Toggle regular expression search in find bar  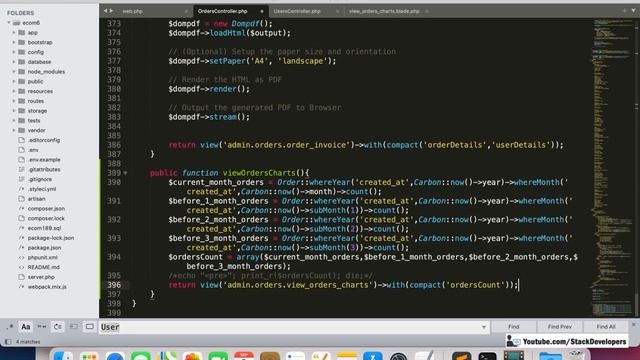(x=9, y=327)
